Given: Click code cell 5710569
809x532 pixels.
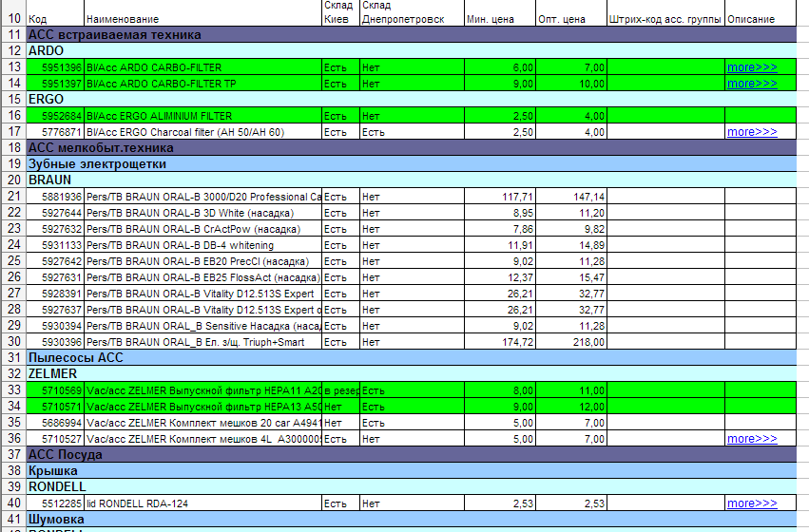Looking at the screenshot, I should click(55, 390).
